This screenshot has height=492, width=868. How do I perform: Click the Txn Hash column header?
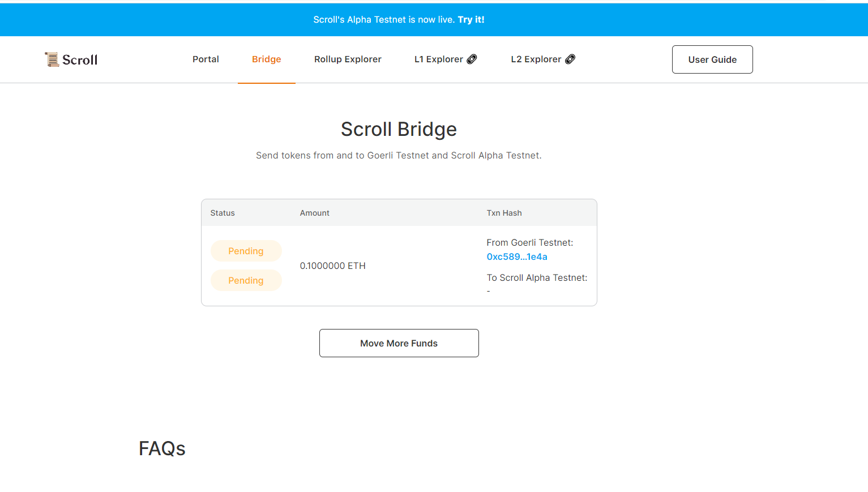[x=504, y=213]
